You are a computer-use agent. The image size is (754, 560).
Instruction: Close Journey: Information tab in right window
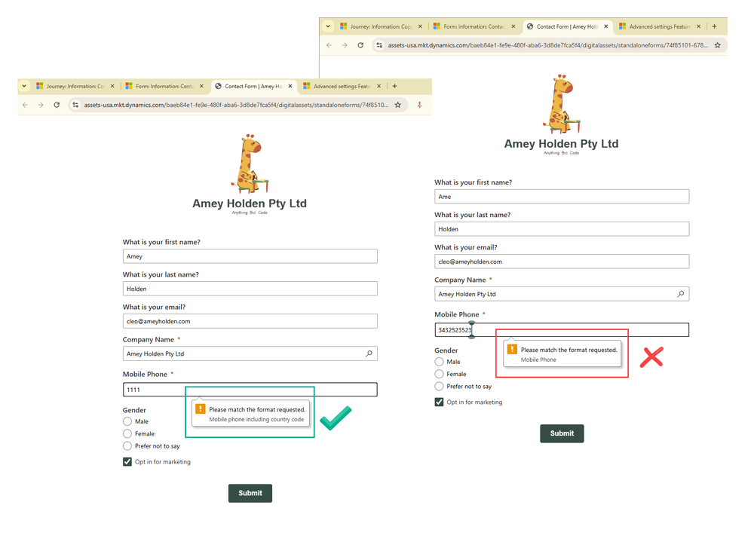(x=420, y=26)
